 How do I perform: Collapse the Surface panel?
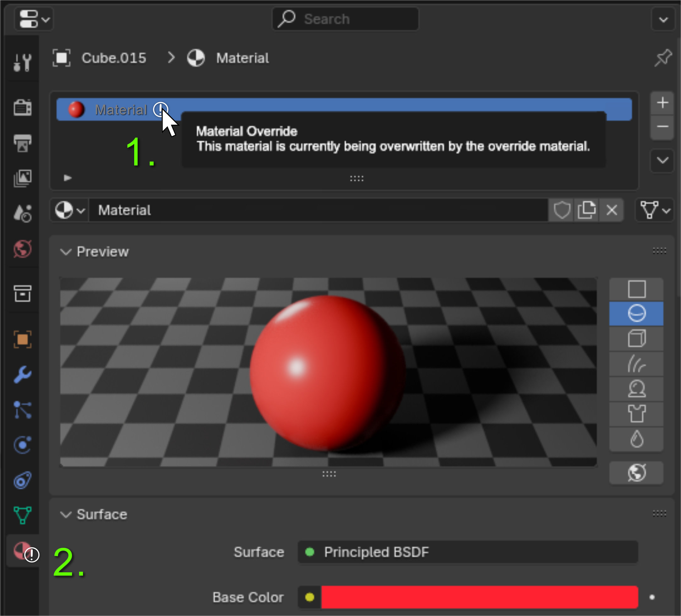(66, 514)
